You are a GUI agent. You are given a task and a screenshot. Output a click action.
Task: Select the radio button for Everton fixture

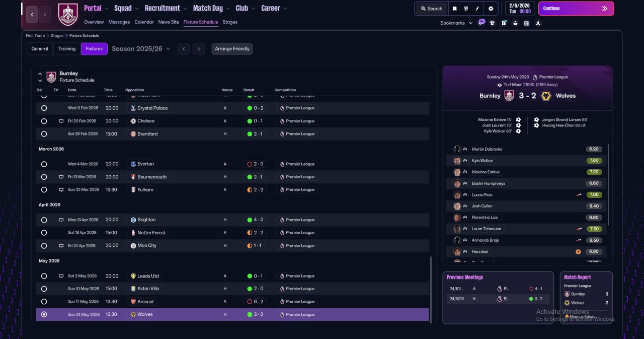click(44, 164)
